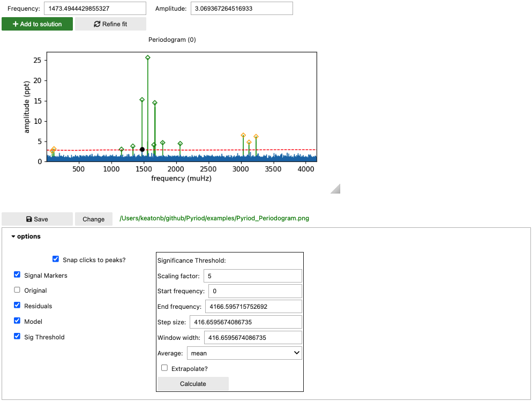Disable Snap clicks to peaks checkbox
Viewport: 532px width, 401px height.
[56, 259]
